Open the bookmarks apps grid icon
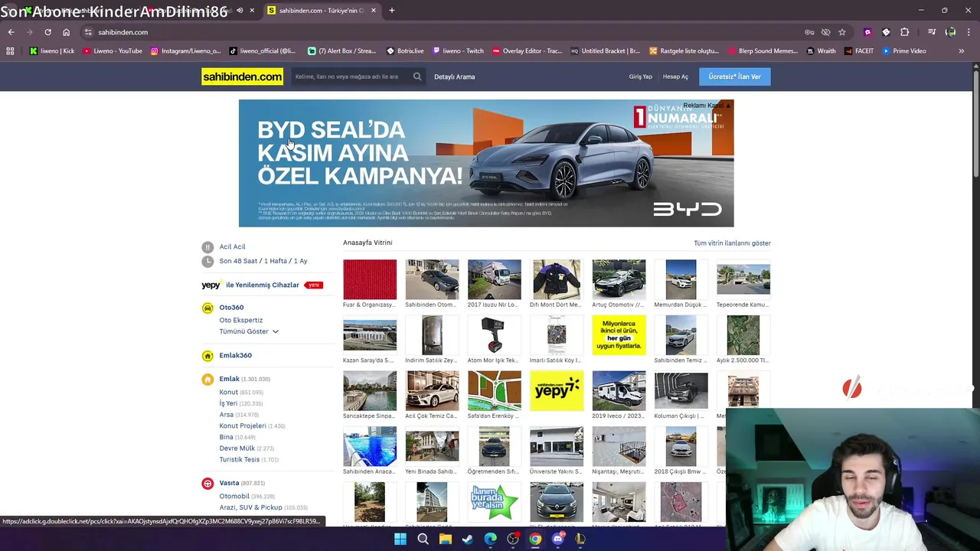The image size is (980, 551). pyautogui.click(x=10, y=51)
